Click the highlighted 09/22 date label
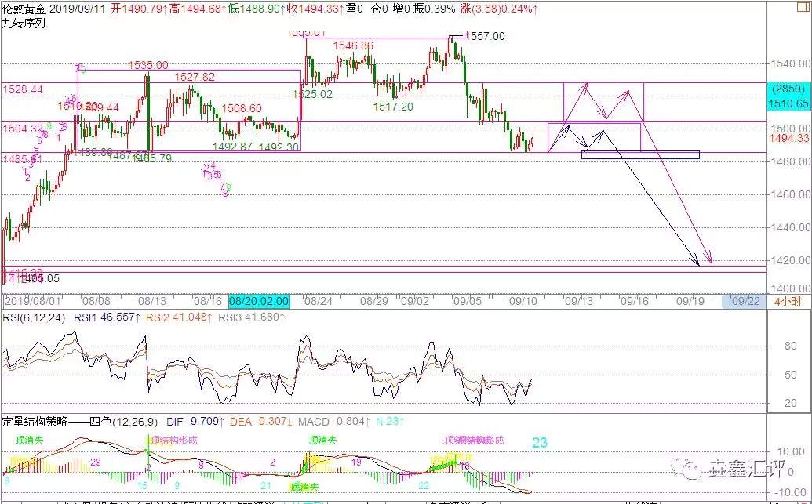812x504 pixels. [745, 301]
